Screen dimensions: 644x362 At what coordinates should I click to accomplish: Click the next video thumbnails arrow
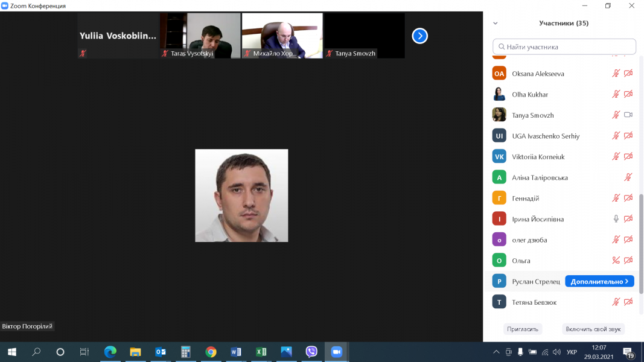point(419,36)
